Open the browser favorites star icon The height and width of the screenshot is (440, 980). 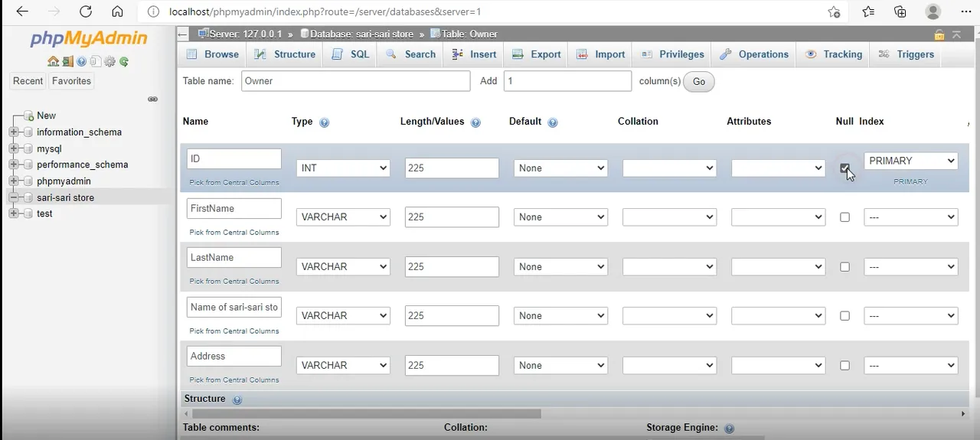point(868,11)
